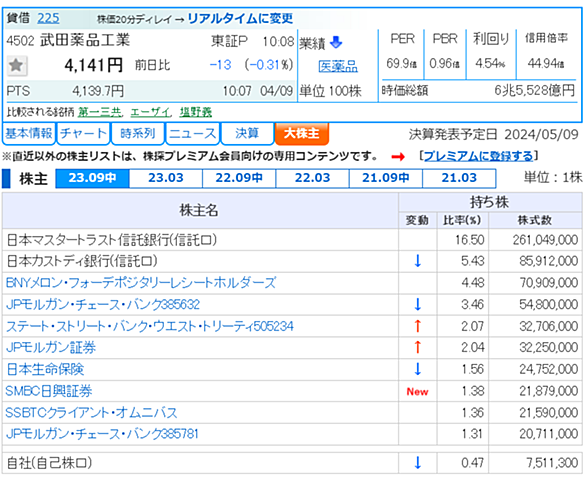Screen dimensions: 586x480
Task: Click PTS price 4,139.7円
Action: click(x=98, y=91)
